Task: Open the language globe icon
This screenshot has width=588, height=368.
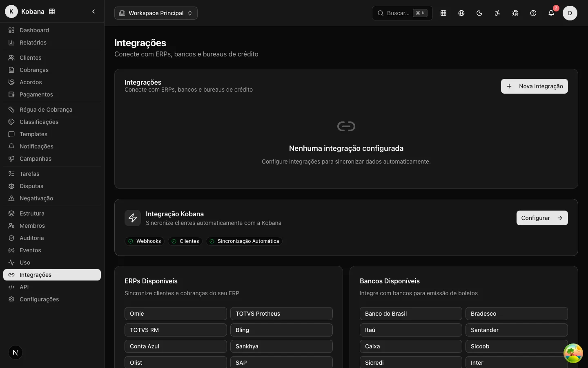Action: [461, 13]
